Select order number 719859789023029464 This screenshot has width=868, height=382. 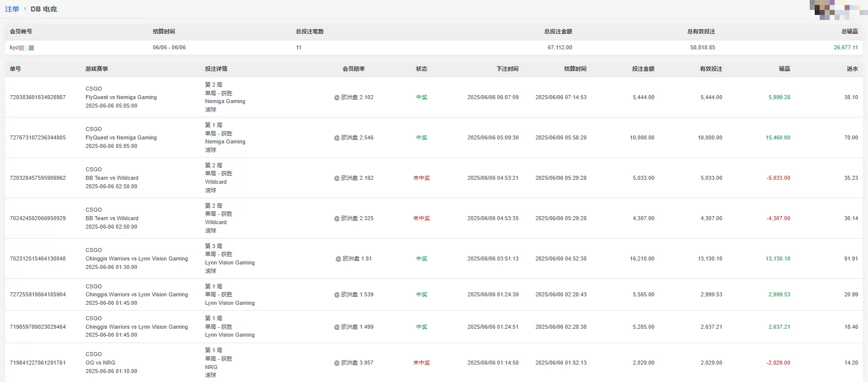pos(38,327)
